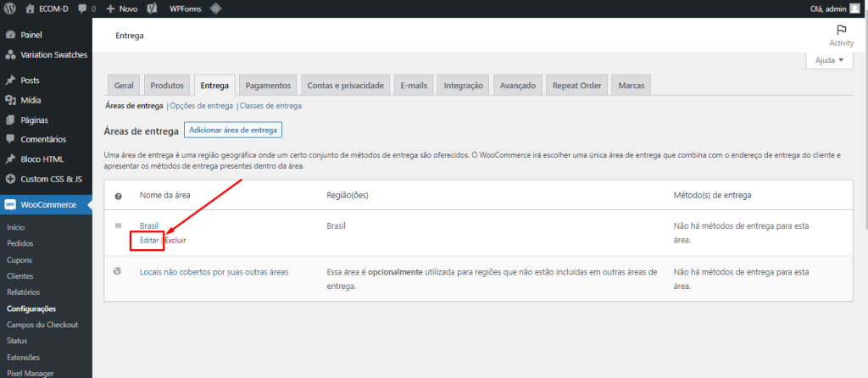Open the Repeat Order tab
The image size is (868, 378).
coord(577,86)
